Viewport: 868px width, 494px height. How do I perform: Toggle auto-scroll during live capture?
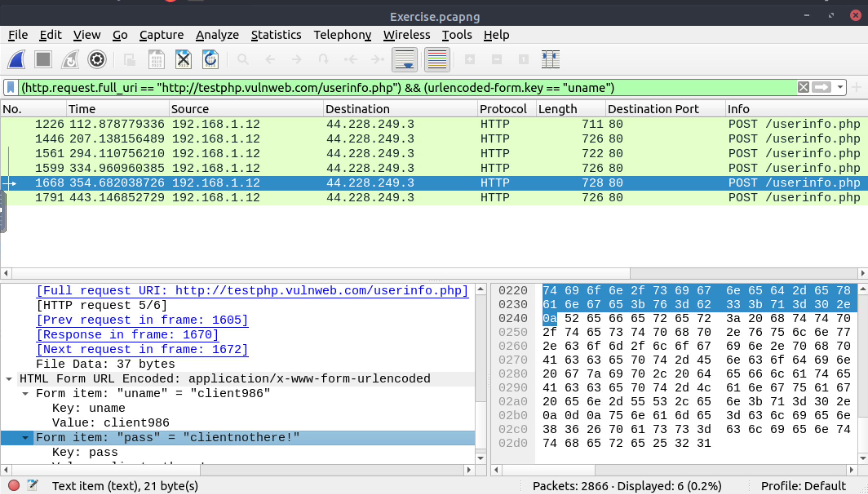[x=405, y=60]
